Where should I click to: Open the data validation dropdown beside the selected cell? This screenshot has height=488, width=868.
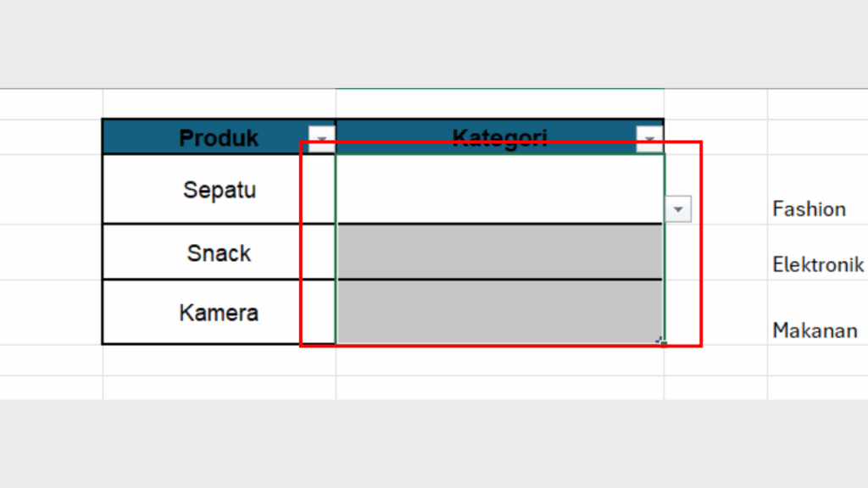pyautogui.click(x=678, y=208)
